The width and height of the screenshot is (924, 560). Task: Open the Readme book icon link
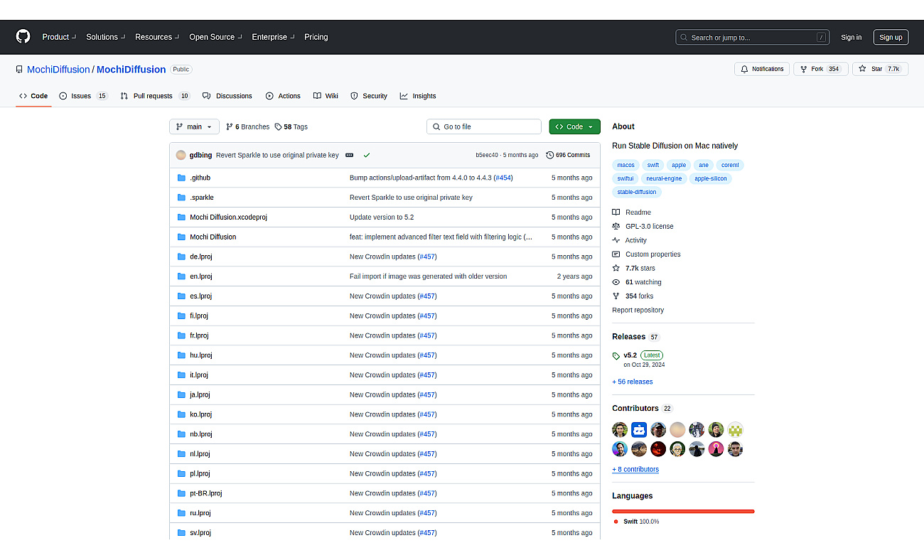pos(616,212)
